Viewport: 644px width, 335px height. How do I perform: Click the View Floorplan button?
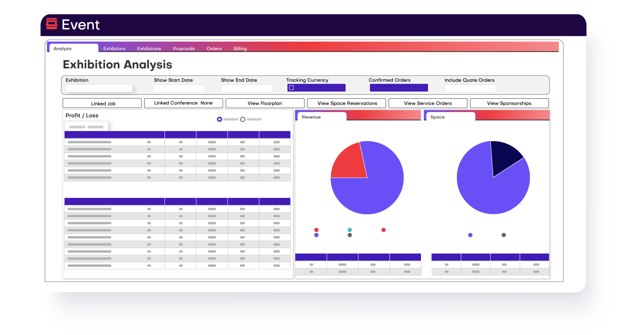click(265, 103)
